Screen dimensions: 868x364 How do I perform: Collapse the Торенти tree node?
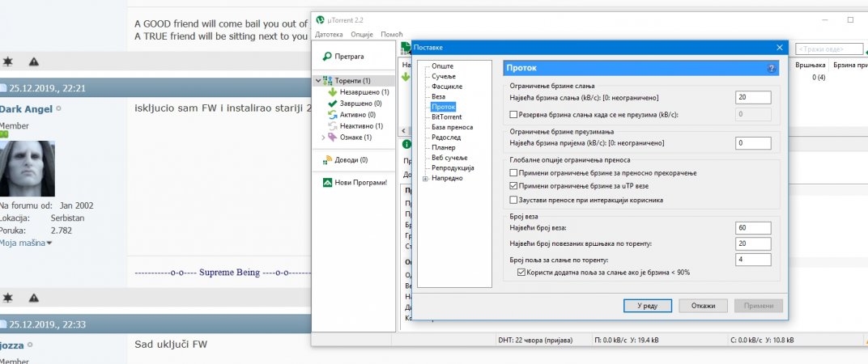pyautogui.click(x=317, y=81)
